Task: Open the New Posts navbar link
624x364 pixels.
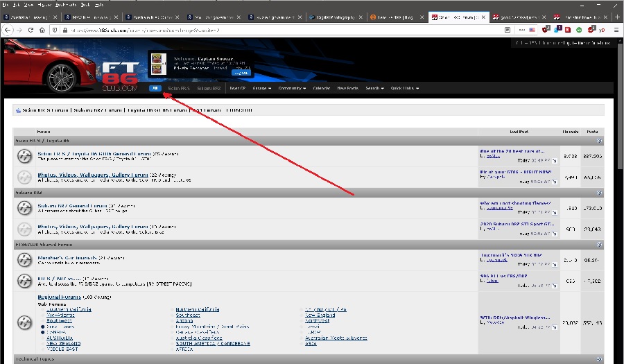Action: [x=347, y=88]
